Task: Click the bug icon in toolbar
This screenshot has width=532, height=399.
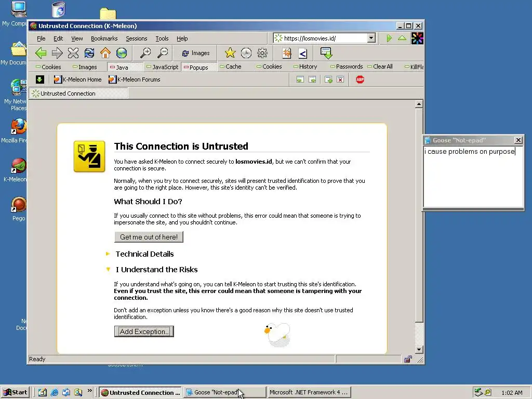Action: [x=287, y=53]
